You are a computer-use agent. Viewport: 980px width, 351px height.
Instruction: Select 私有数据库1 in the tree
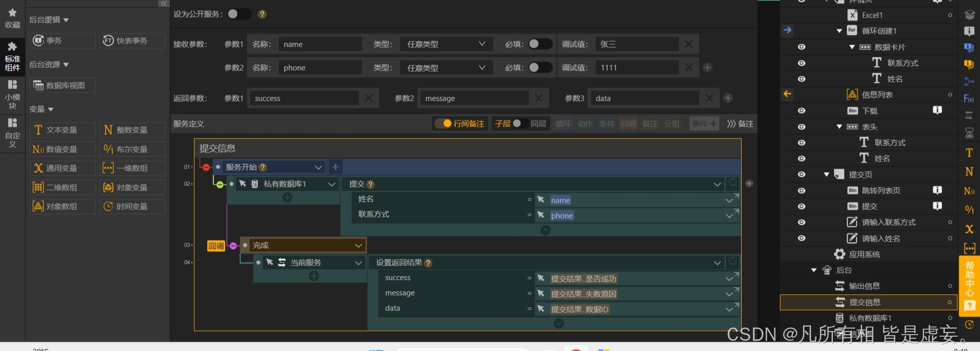click(x=870, y=318)
